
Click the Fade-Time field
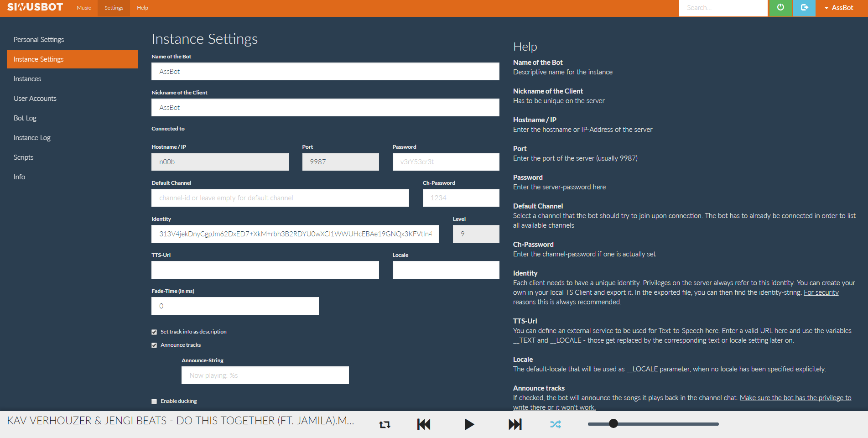tap(235, 306)
